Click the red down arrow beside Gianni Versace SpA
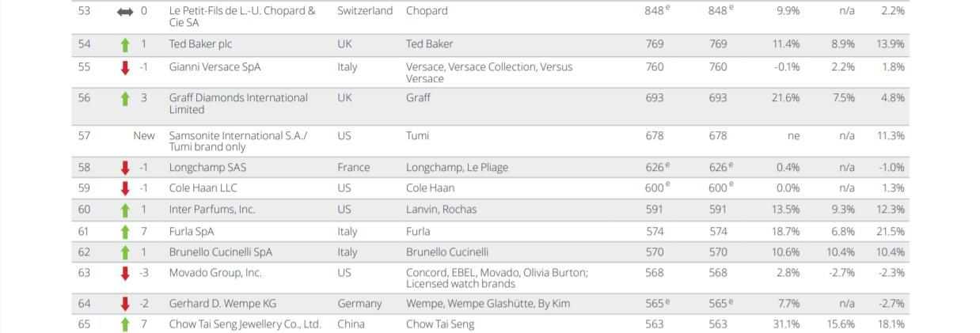This screenshot has width=980, height=333. coord(125,67)
